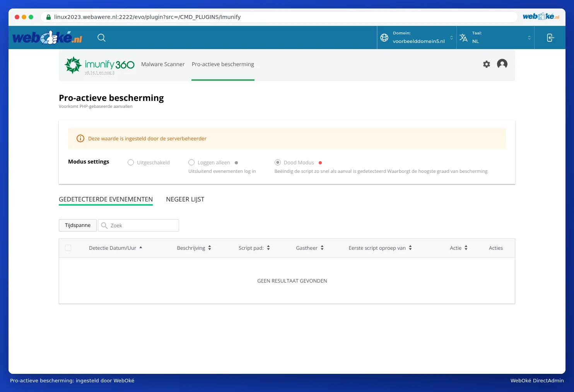Viewport: 574px width, 392px height.
Task: Click the Acties column header
Action: 496,248
